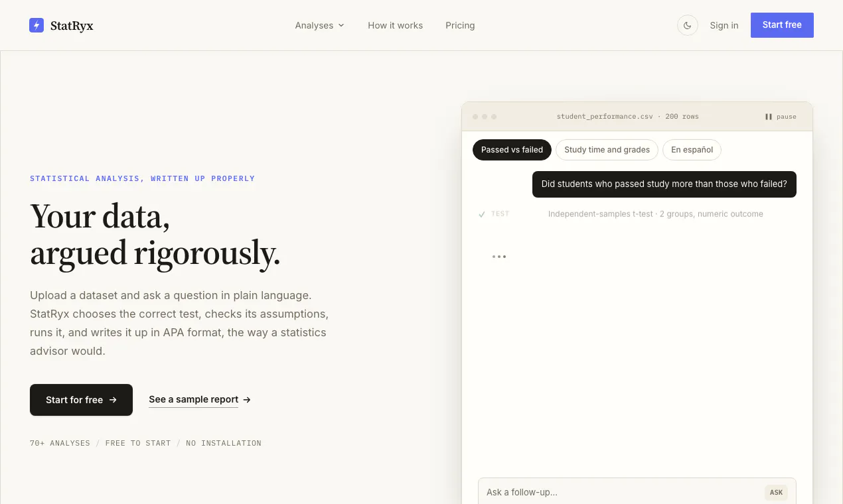Click the StatRyx lightning bolt logo icon
This screenshot has height=504, width=843.
tap(37, 25)
